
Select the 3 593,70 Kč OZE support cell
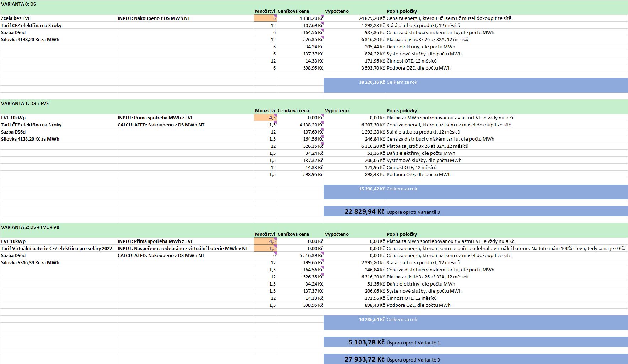click(x=355, y=68)
